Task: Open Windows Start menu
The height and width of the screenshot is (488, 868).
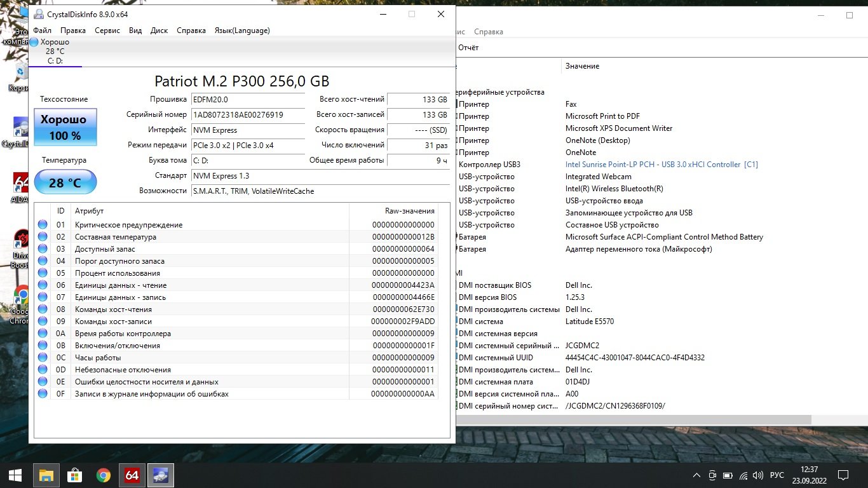Action: (x=15, y=475)
